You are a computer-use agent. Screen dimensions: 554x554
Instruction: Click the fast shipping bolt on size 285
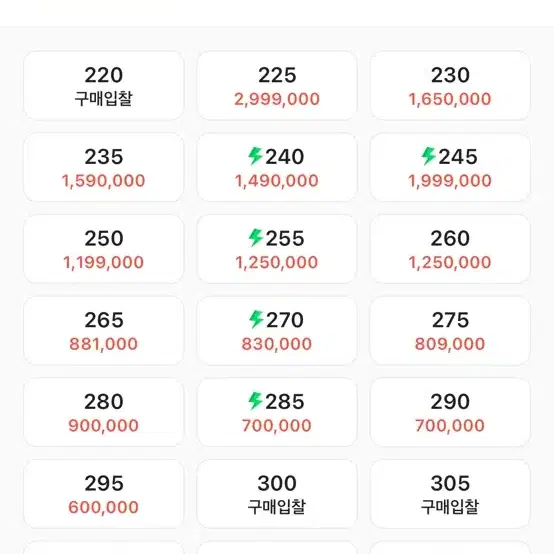point(255,401)
